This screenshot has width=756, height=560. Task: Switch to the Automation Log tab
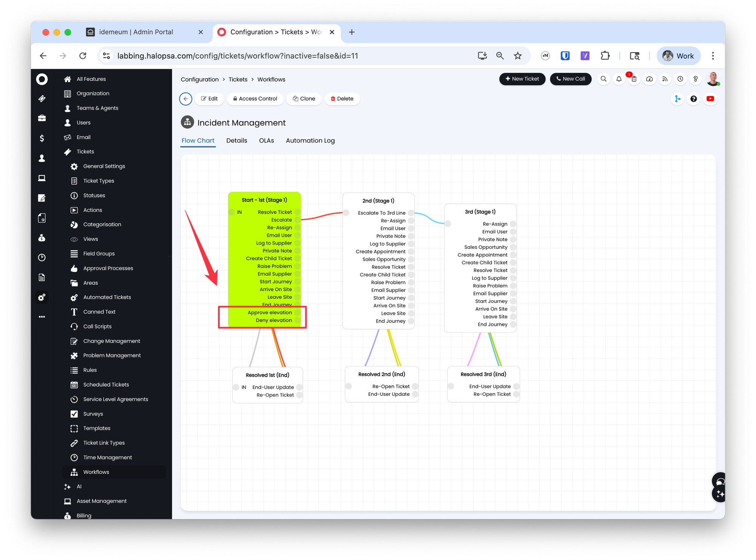[310, 141]
